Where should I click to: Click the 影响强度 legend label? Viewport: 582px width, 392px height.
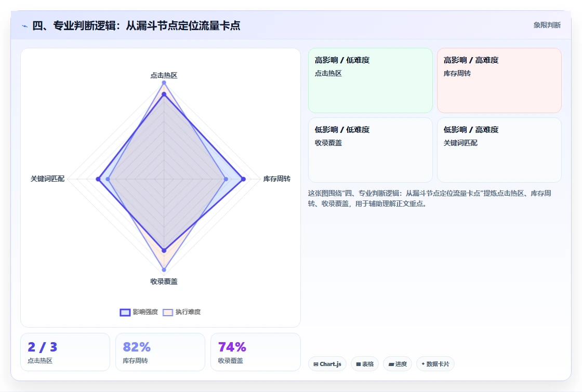[145, 312]
